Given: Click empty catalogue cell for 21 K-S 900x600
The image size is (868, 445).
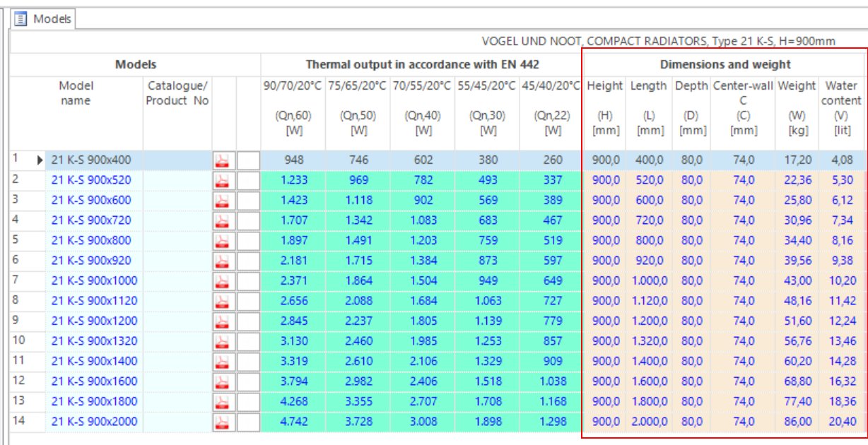Looking at the screenshot, I should pos(177,201).
